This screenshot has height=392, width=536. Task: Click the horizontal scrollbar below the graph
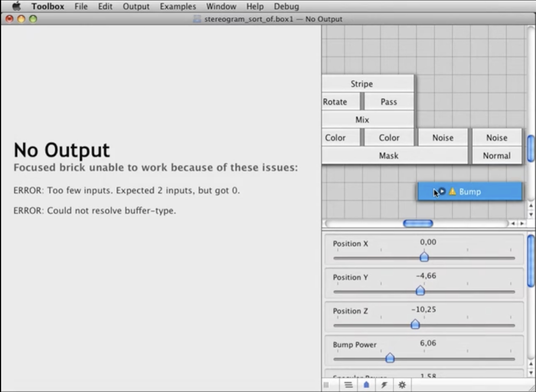tap(418, 223)
